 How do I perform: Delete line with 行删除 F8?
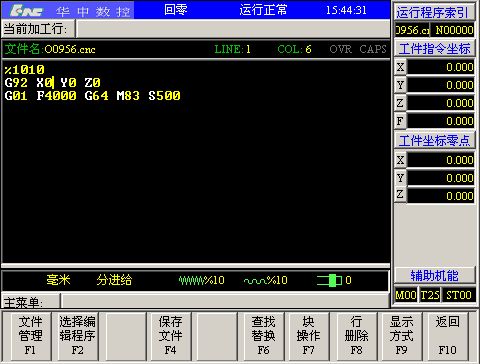coord(356,336)
